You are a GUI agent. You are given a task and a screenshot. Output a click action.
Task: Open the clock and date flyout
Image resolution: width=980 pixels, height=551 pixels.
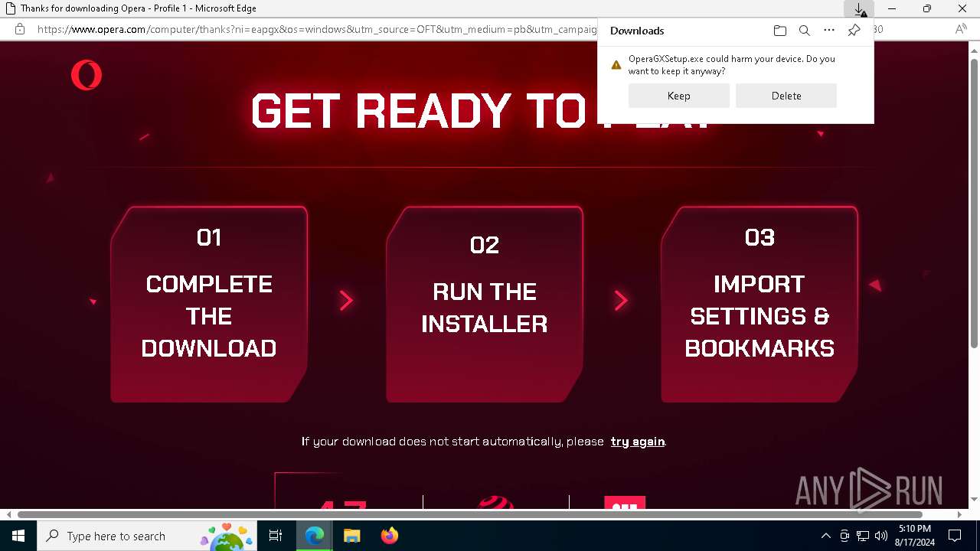coord(915,536)
